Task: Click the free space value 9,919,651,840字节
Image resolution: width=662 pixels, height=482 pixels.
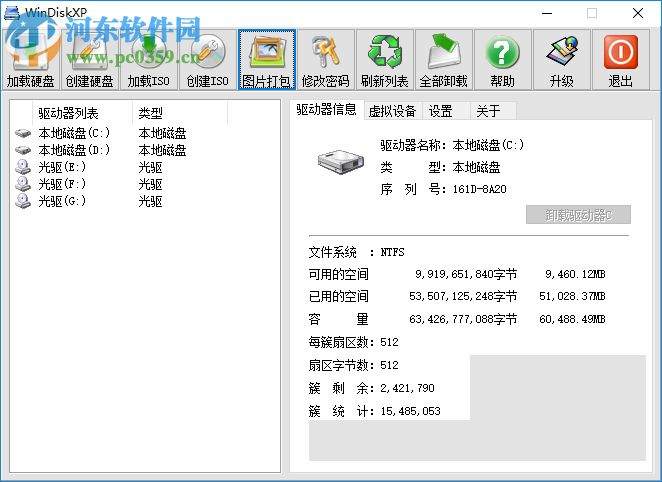Action: pyautogui.click(x=466, y=274)
